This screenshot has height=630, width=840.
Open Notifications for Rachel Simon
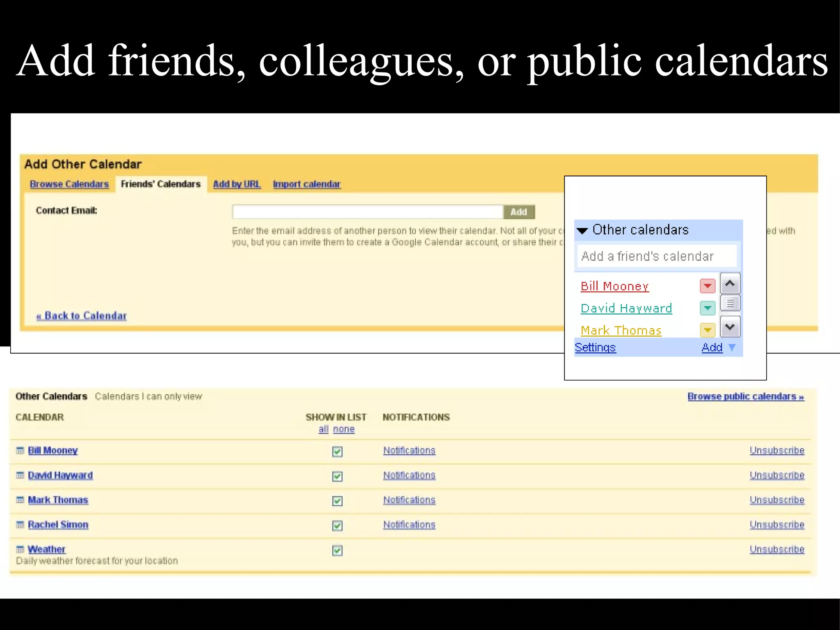point(409,525)
